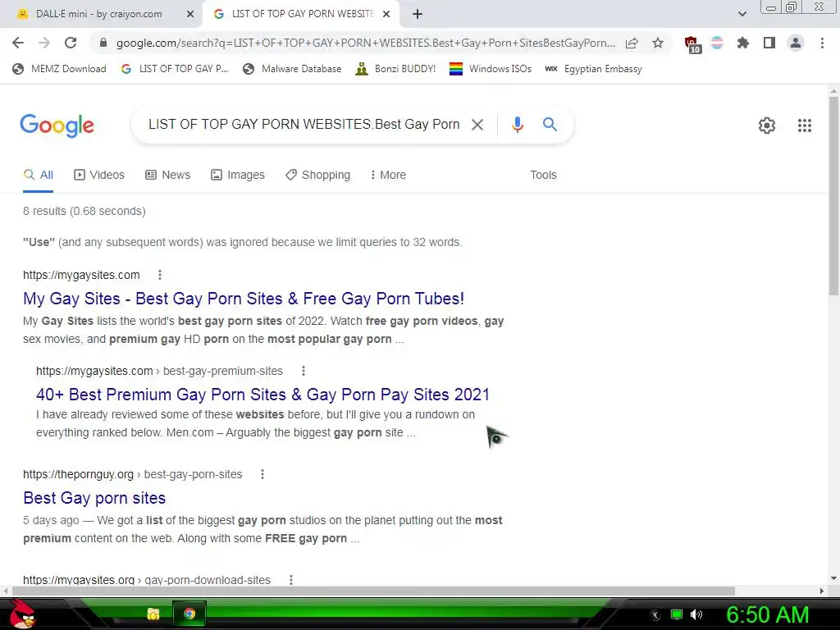840x630 pixels.
Task: Open the Windows ISOs bookmark
Action: 491,69
